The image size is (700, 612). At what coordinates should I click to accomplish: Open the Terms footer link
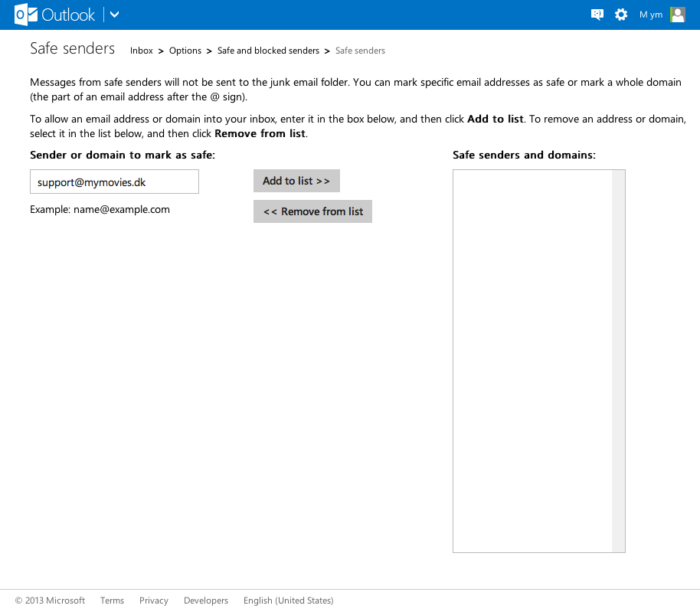pos(112,601)
